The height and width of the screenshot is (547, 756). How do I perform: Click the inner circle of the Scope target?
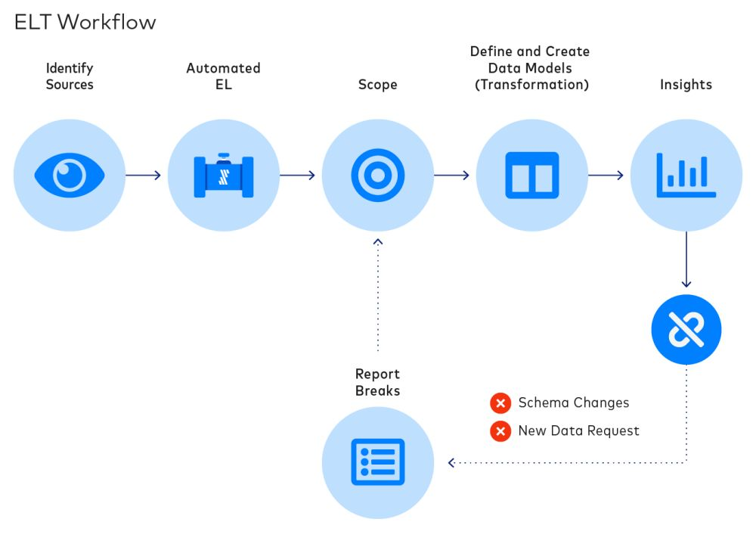[378, 175]
